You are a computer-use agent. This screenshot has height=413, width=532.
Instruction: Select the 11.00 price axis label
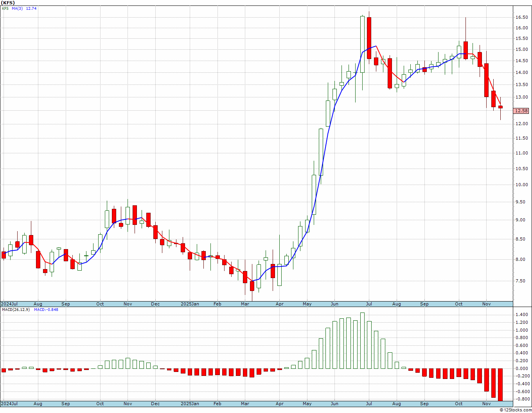(x=521, y=153)
